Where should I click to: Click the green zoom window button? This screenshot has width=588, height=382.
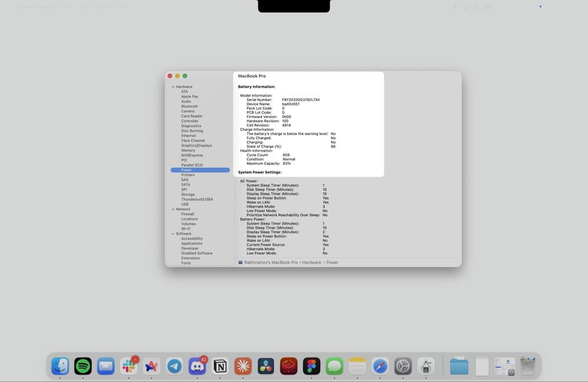[x=185, y=76]
